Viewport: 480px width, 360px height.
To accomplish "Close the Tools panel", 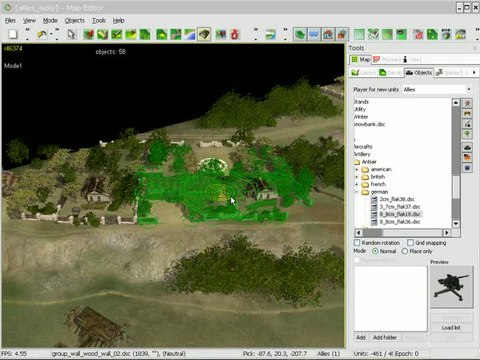I will coord(475,48).
